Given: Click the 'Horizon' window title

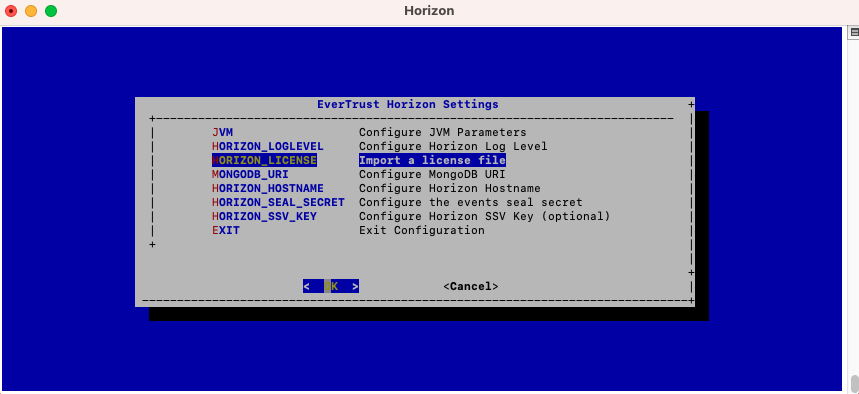Looking at the screenshot, I should (x=429, y=10).
